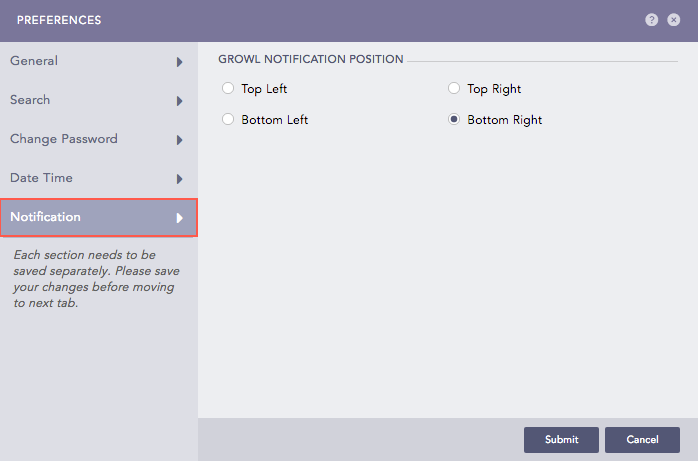Screen dimensions: 698x461
Task: Click the arrow icon beside General
Action: 180,62
